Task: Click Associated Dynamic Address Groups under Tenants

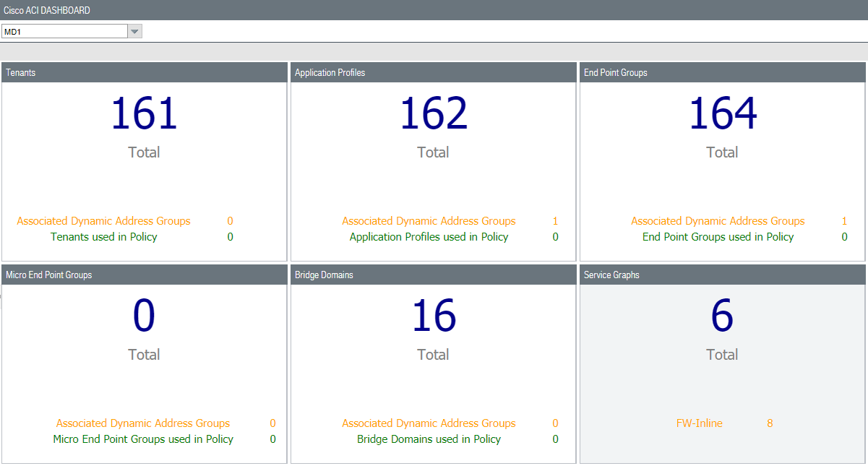Action: click(103, 221)
